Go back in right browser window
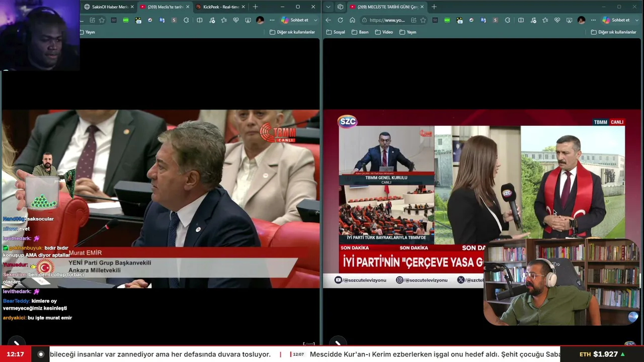 [x=328, y=20]
